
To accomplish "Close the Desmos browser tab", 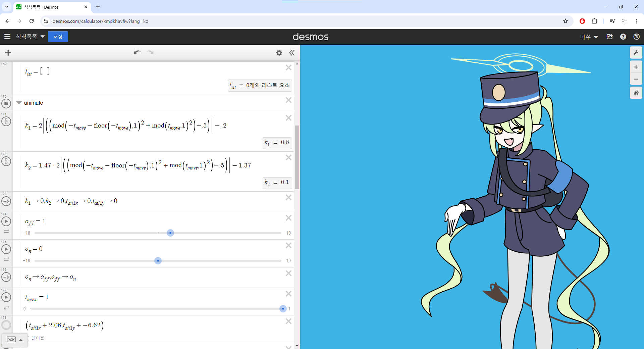I will click(86, 7).
